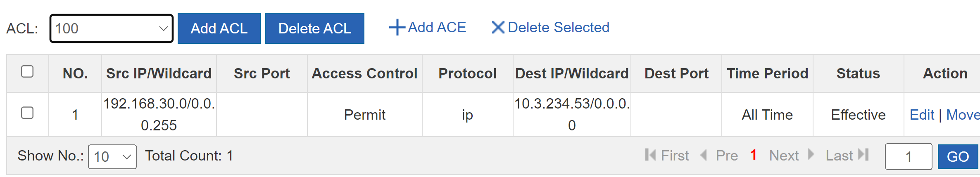This screenshot has height=177, width=980.
Task: Click the Src IP/Wildcard column header
Action: pos(159,73)
